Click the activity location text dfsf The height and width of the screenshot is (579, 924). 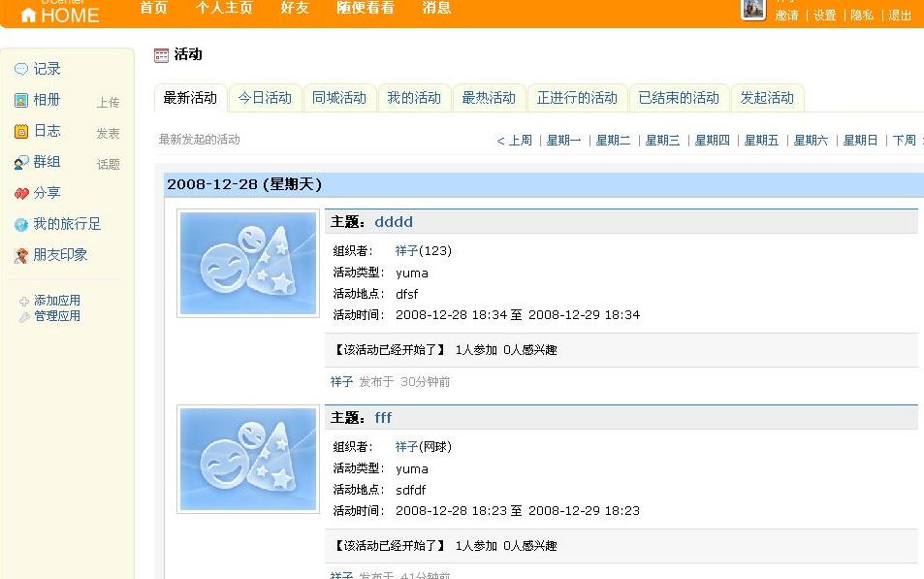click(x=407, y=294)
